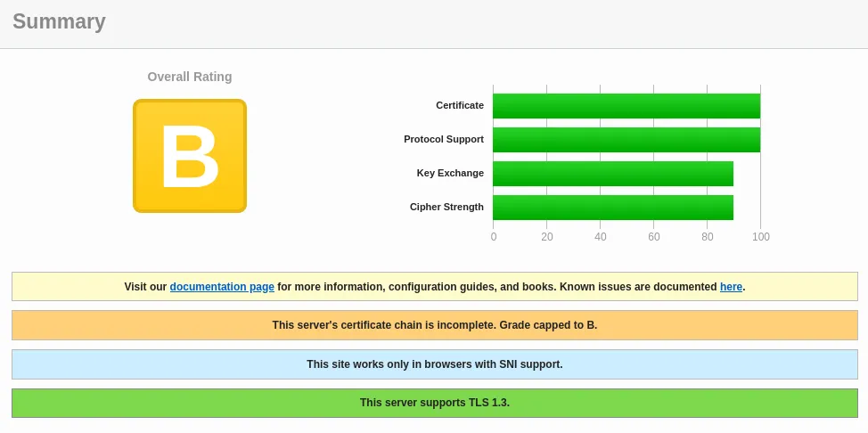Click the yellow B grade badge
This screenshot has height=433, width=868.
(x=189, y=156)
